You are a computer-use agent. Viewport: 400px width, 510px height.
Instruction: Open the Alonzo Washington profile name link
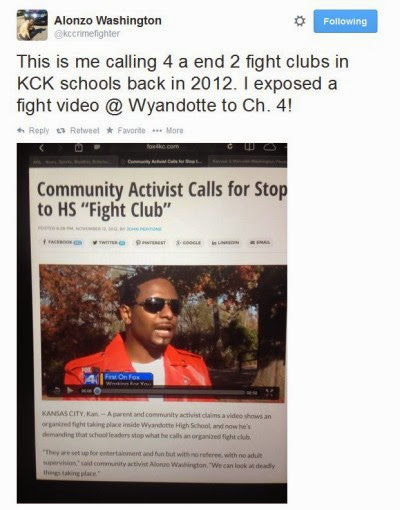tap(108, 21)
